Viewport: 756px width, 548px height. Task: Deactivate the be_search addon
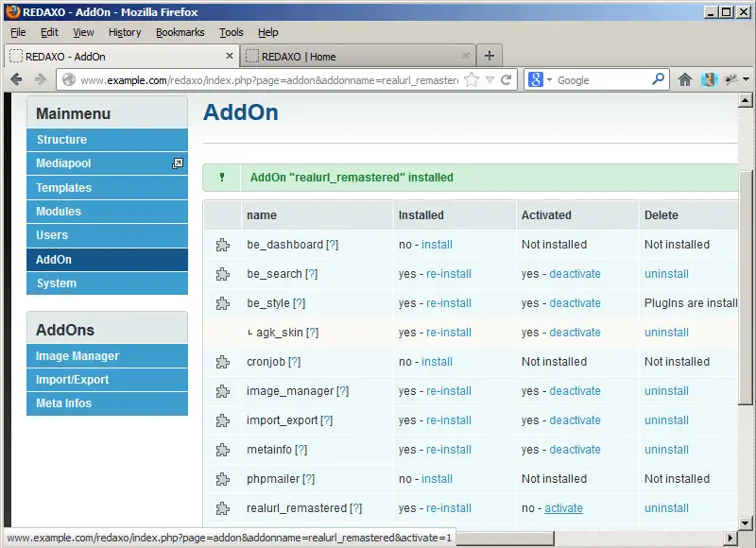[575, 274]
